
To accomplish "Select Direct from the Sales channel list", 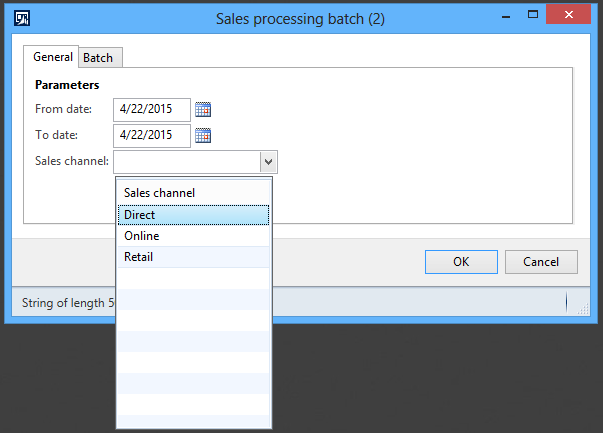I will point(194,215).
